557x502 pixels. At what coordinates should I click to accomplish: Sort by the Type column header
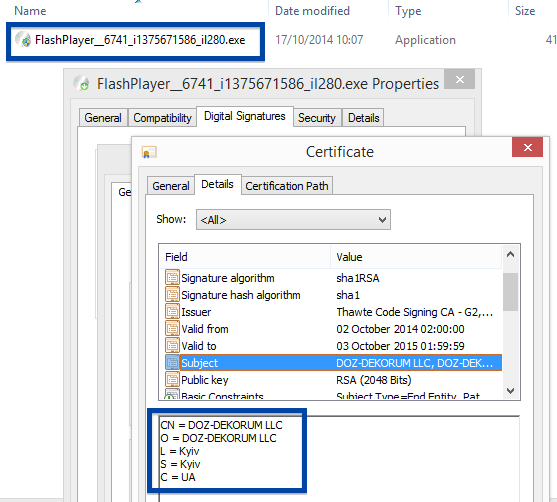pyautogui.click(x=408, y=11)
